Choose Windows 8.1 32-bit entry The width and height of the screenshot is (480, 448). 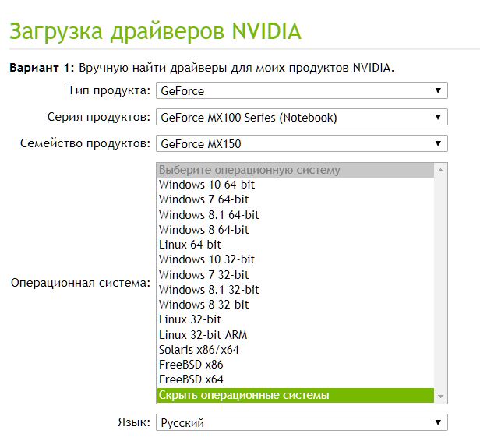[x=295, y=290]
